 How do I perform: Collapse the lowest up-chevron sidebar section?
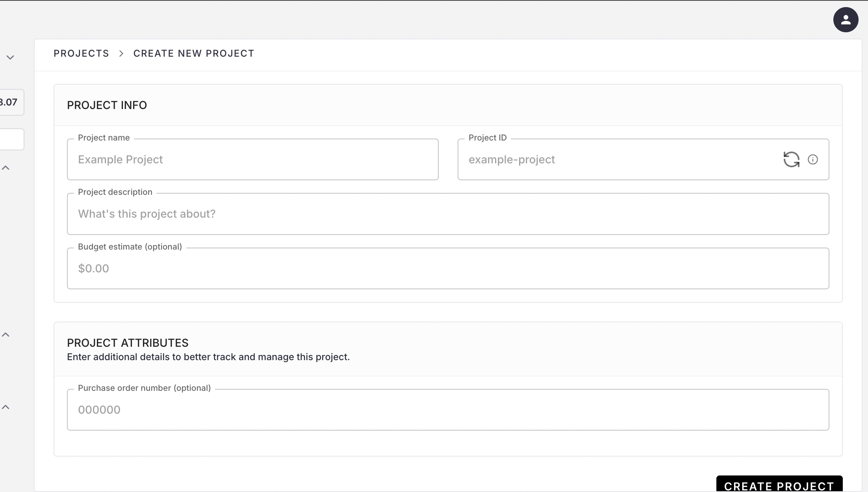[6, 407]
